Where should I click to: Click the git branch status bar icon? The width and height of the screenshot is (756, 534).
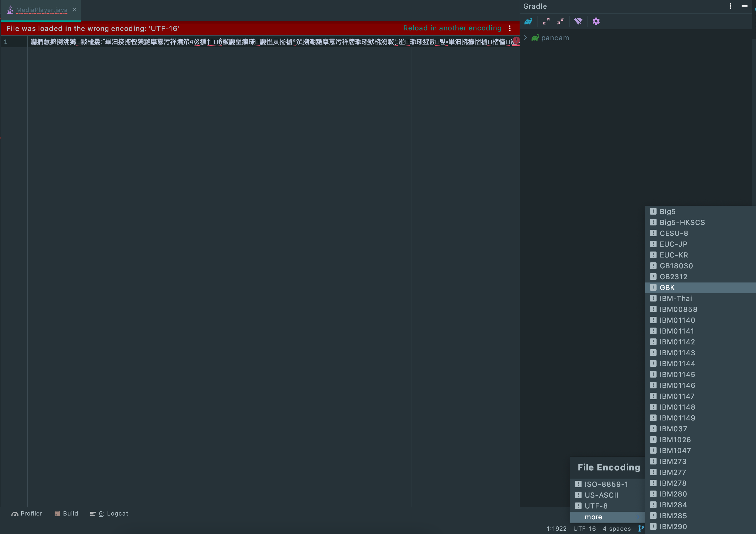pyautogui.click(x=641, y=528)
